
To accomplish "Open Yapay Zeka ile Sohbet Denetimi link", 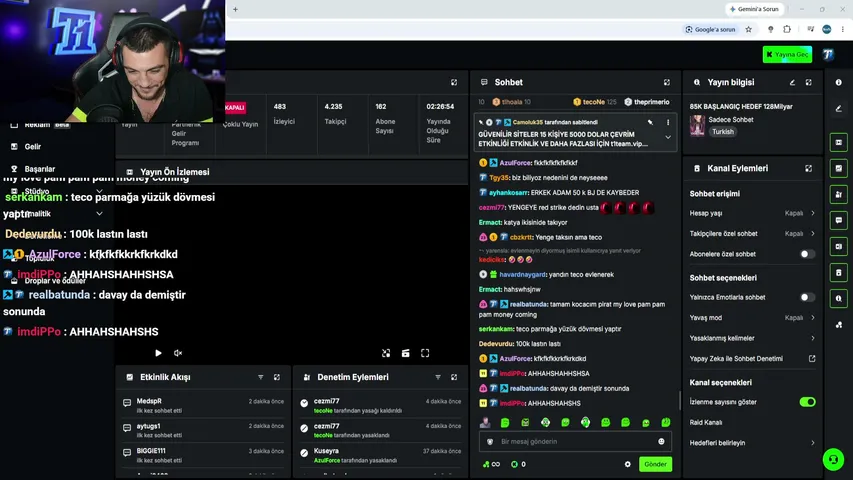I will (x=752, y=359).
